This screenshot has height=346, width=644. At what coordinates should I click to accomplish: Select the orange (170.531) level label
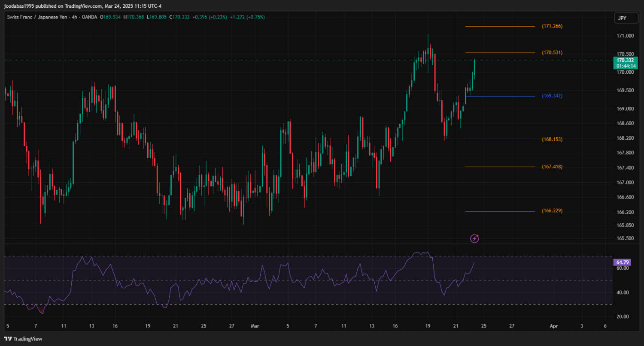[552, 53]
